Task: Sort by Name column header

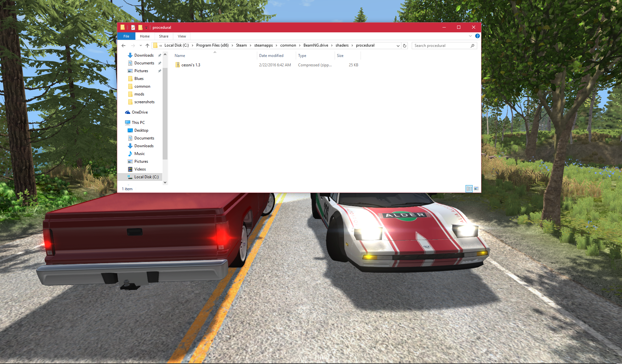Action: point(215,56)
